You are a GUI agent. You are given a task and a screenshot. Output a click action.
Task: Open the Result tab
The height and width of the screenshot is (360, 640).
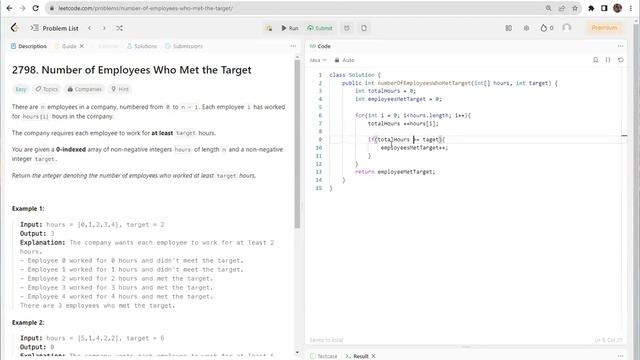[357, 356]
